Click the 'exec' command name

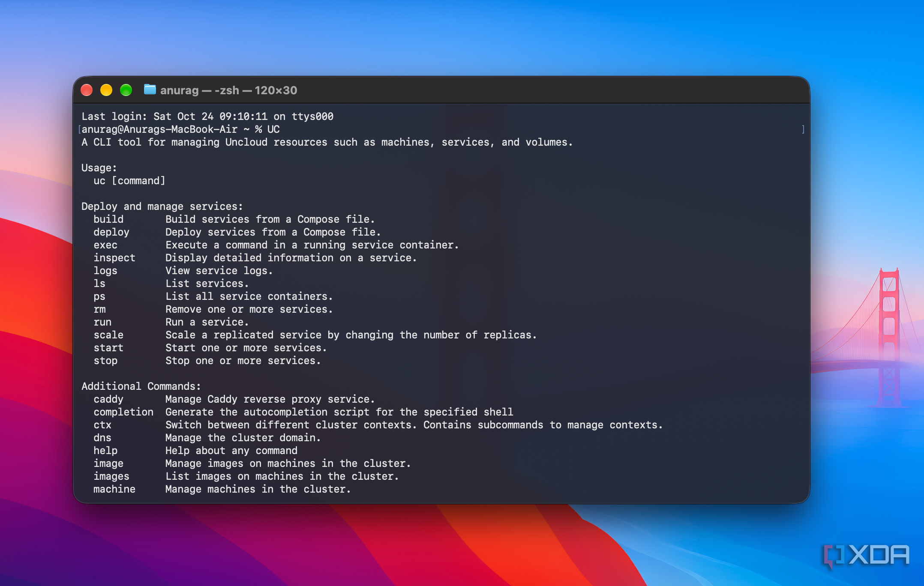tap(105, 245)
